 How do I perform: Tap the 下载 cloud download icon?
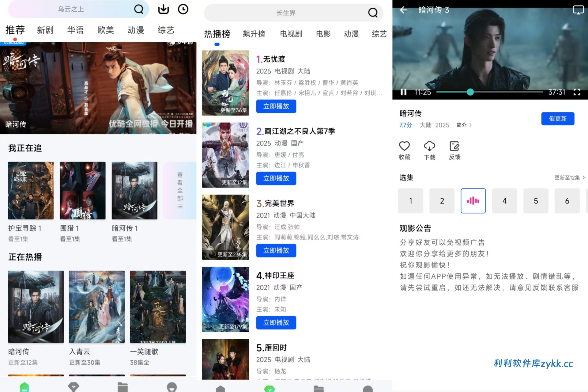click(x=429, y=146)
